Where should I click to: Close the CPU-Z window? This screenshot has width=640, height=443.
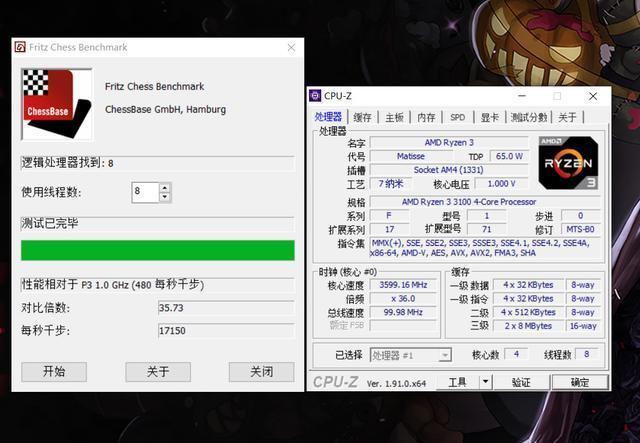click(593, 96)
